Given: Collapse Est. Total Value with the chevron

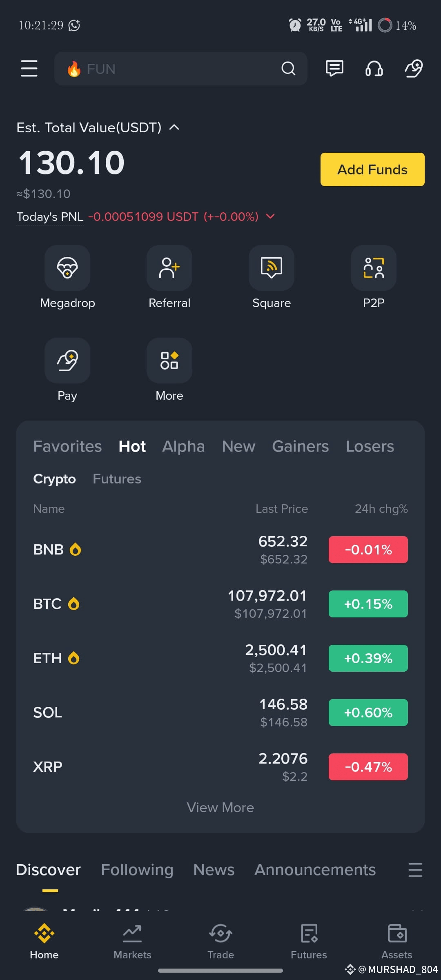Looking at the screenshot, I should point(174,127).
